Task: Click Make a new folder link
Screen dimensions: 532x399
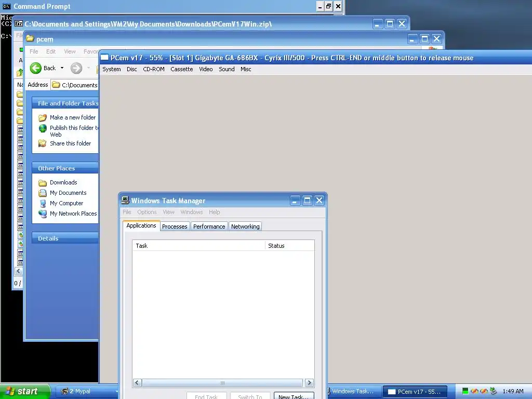Action: tap(73, 117)
